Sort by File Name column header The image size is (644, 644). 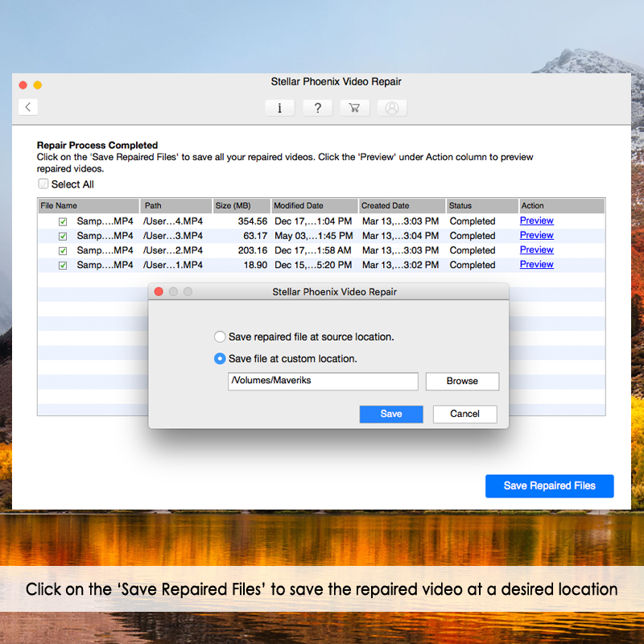(x=89, y=206)
